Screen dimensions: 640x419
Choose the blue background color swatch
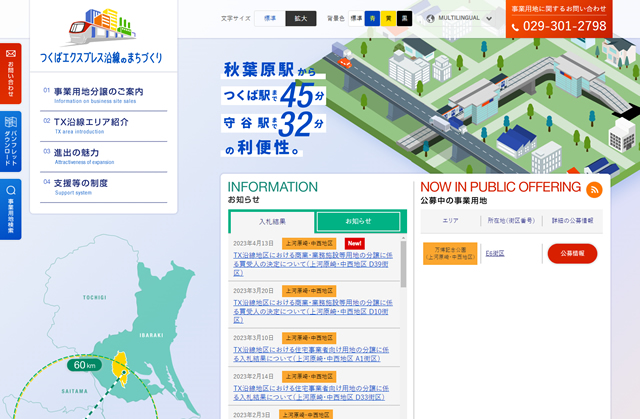[x=372, y=18]
